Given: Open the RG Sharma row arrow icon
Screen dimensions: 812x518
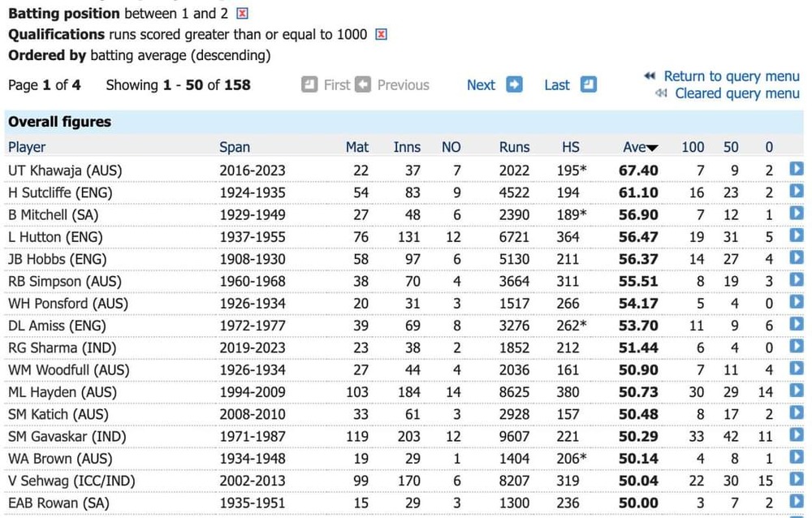Looking at the screenshot, I should [x=796, y=347].
